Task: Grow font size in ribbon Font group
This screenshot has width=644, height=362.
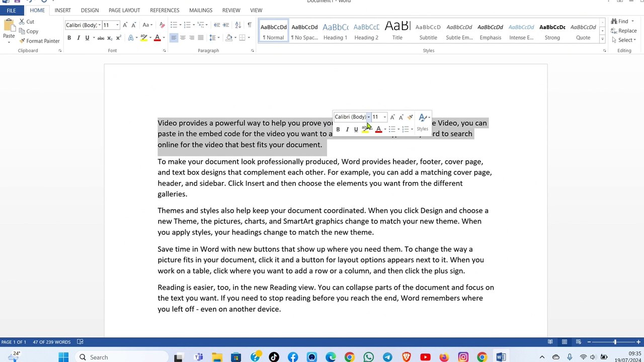Action: click(x=125, y=25)
